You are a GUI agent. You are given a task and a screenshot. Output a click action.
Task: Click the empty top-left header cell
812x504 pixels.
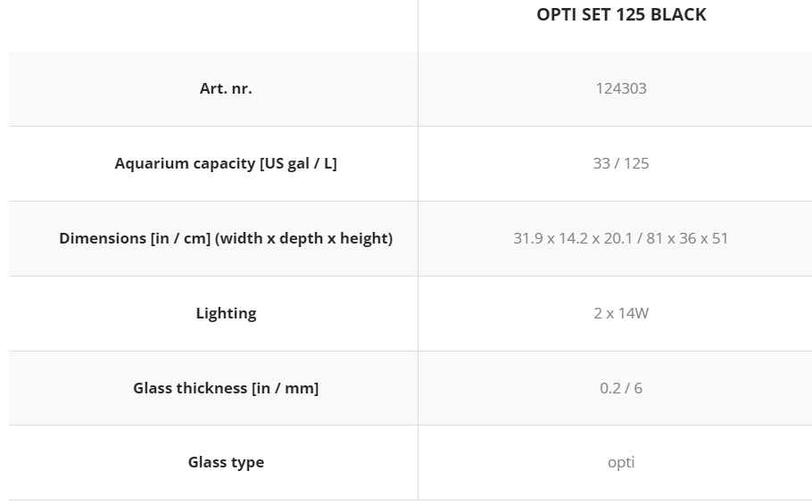coord(212,25)
